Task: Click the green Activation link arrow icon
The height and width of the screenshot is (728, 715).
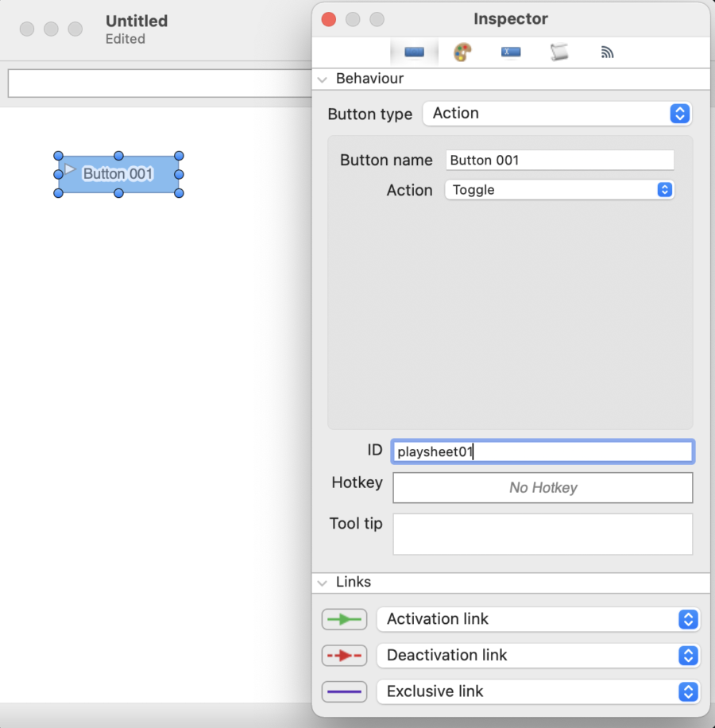Action: pos(344,619)
